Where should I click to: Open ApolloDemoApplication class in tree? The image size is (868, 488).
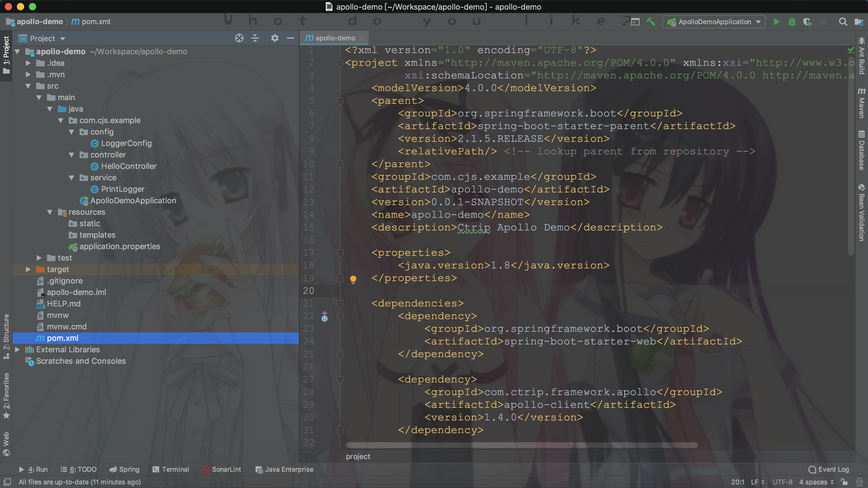coord(133,201)
